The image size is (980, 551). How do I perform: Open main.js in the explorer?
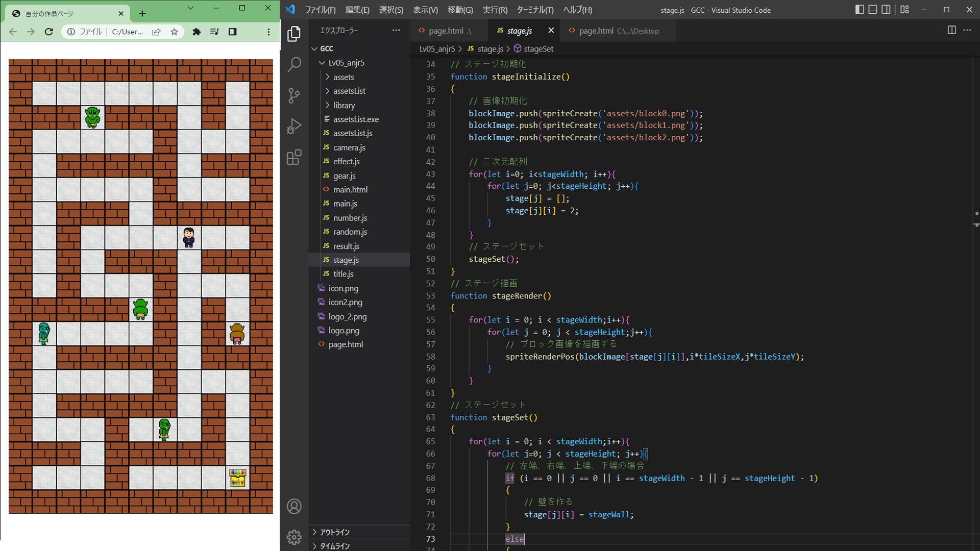[x=345, y=204]
